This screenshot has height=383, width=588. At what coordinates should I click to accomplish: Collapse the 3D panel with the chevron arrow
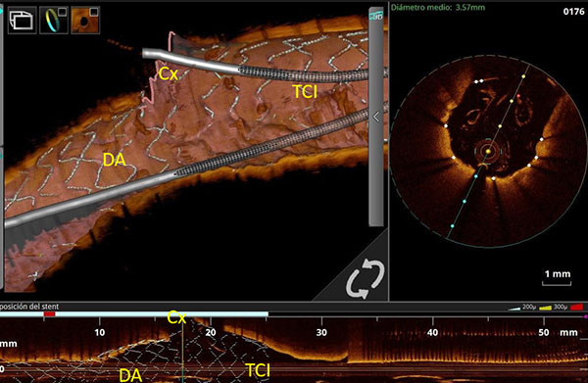coord(376,117)
